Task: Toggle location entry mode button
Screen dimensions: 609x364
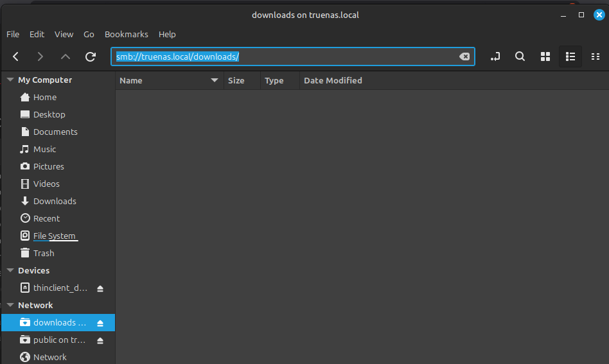Action: [x=495, y=56]
